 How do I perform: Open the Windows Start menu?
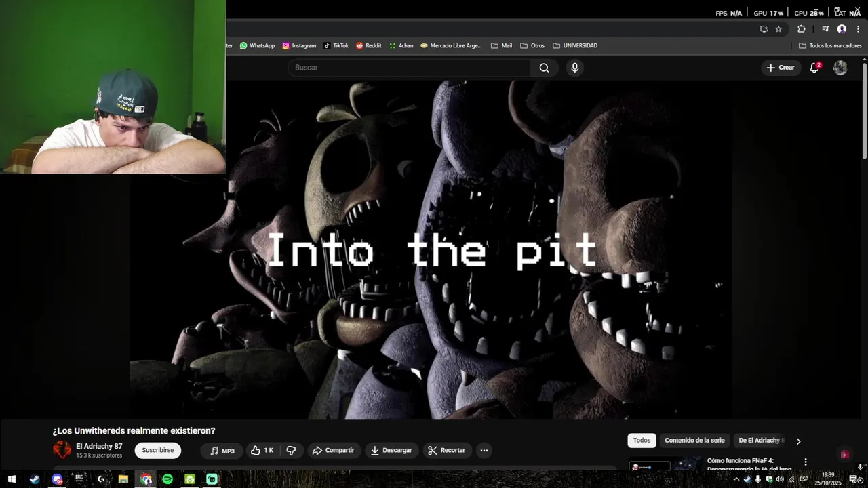(12, 479)
